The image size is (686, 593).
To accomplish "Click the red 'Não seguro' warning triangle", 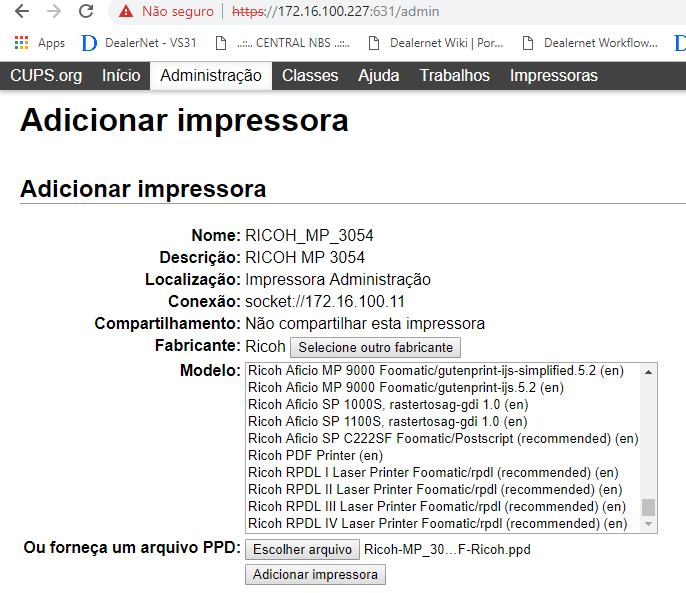I will coord(126,11).
